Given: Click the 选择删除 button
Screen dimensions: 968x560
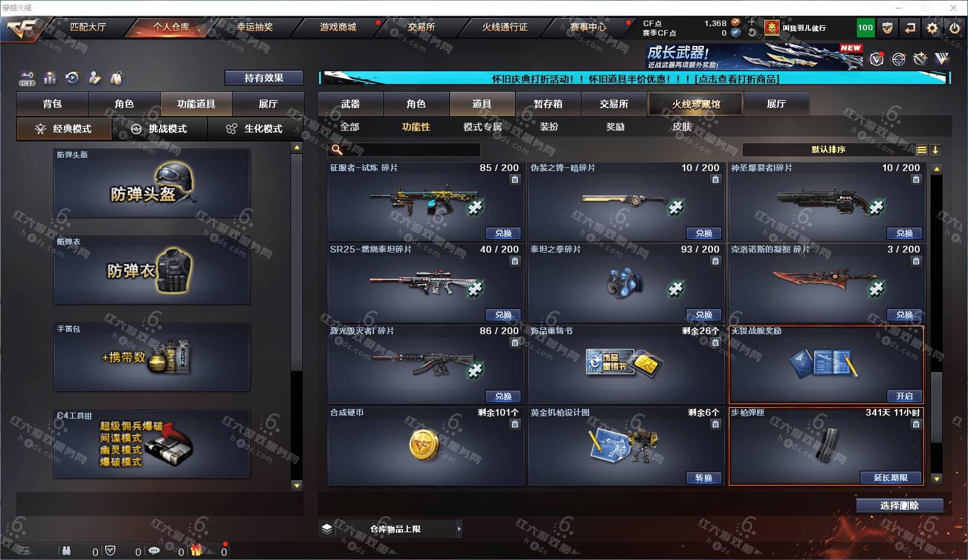Looking at the screenshot, I should pyautogui.click(x=900, y=506).
